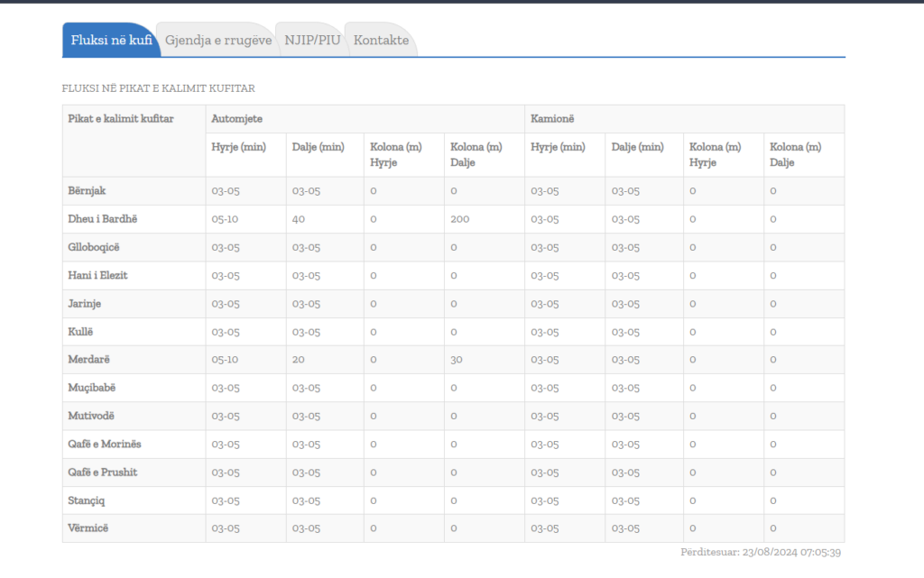Image resolution: width=924 pixels, height=578 pixels.
Task: Click the Bërnjak border crossing row
Action: coord(453,190)
